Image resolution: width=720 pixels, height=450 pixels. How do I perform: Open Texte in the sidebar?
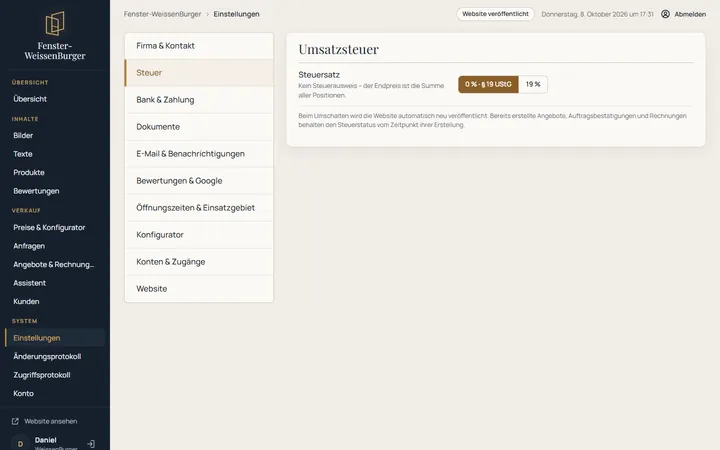pos(55,154)
